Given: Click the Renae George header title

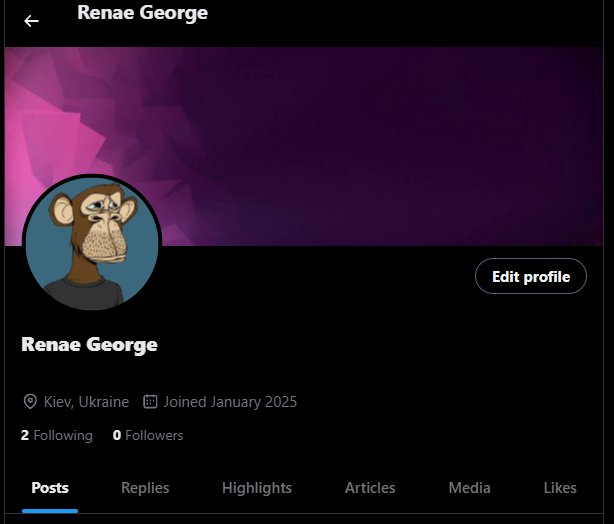Looking at the screenshot, I should [x=143, y=13].
